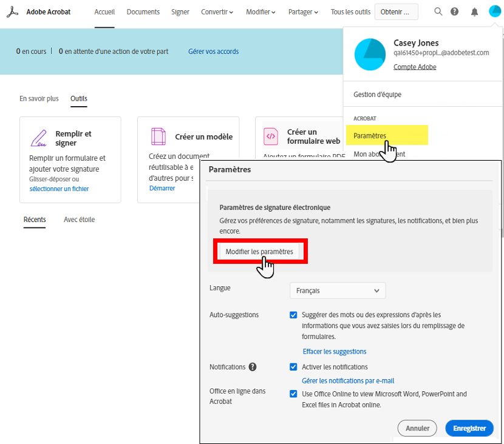Open the Gérer vos accords link
Image resolution: width=504 pixels, height=444 pixels.
tap(213, 52)
